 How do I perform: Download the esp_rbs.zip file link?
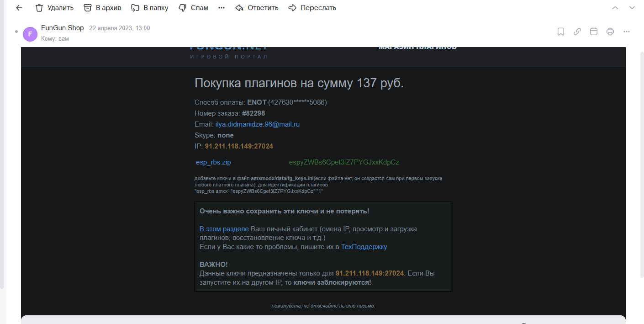213,162
